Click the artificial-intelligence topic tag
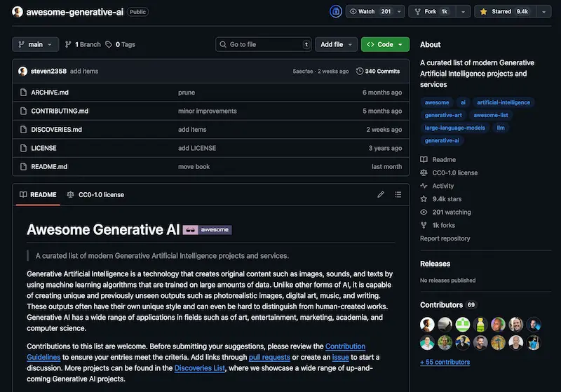This screenshot has width=561, height=392. 503,102
